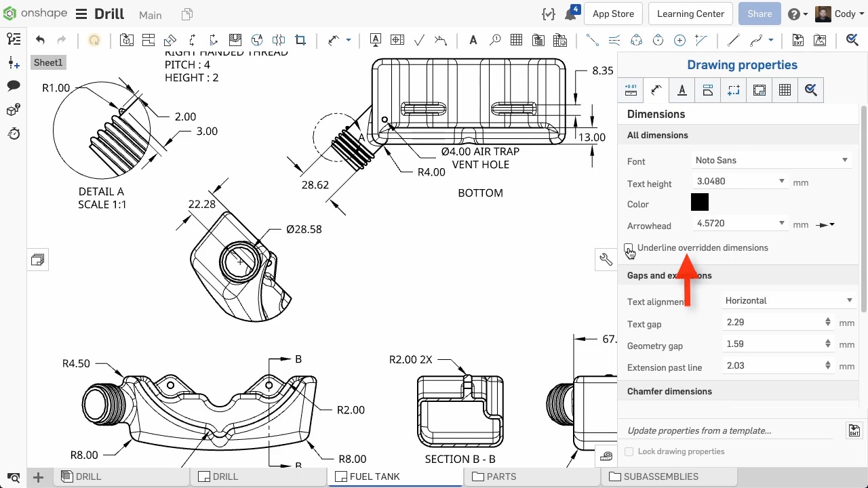Open the Tables tab in Drawing properties
The image size is (868, 488).
(x=785, y=89)
